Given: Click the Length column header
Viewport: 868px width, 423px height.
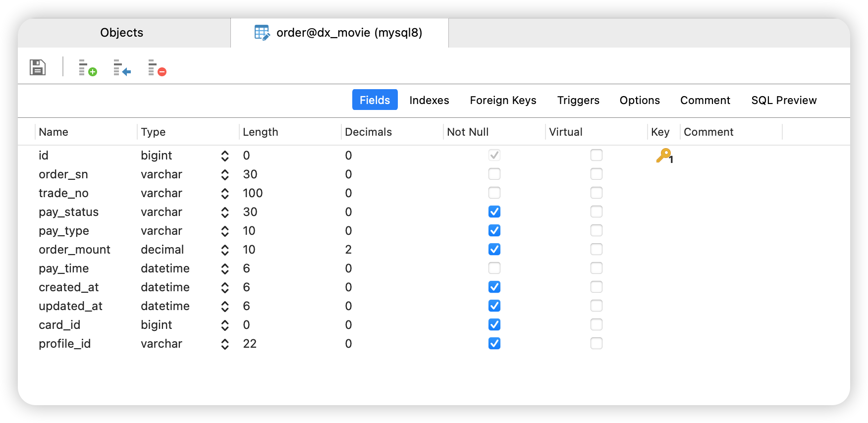Looking at the screenshot, I should point(290,132).
